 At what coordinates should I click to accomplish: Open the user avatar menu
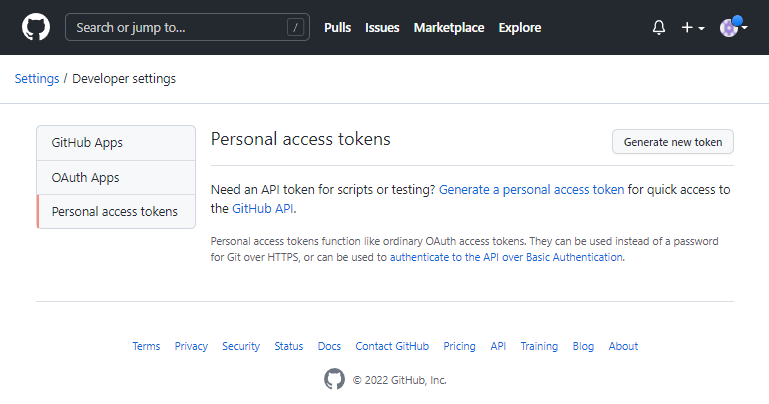(x=733, y=27)
